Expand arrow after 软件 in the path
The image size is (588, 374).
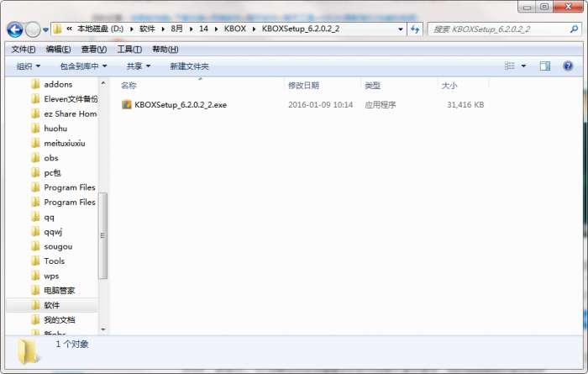(163, 29)
